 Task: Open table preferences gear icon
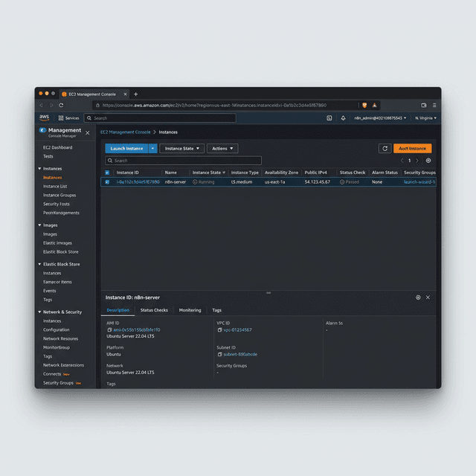click(x=428, y=161)
